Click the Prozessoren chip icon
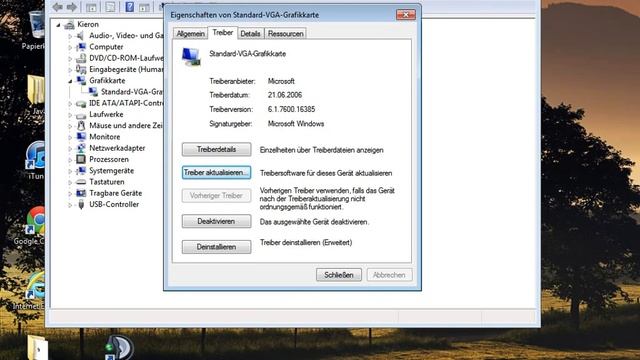Viewport: 640px width, 360px height. [81, 159]
